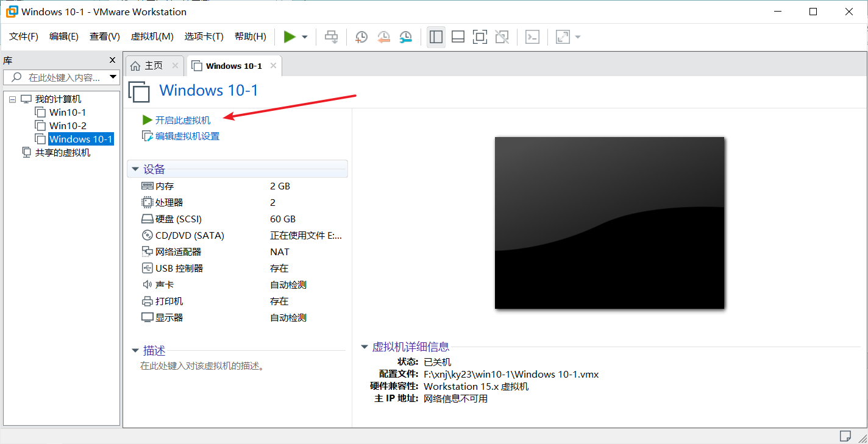
Task: Click the 打印机 printer icon
Action: click(x=147, y=301)
